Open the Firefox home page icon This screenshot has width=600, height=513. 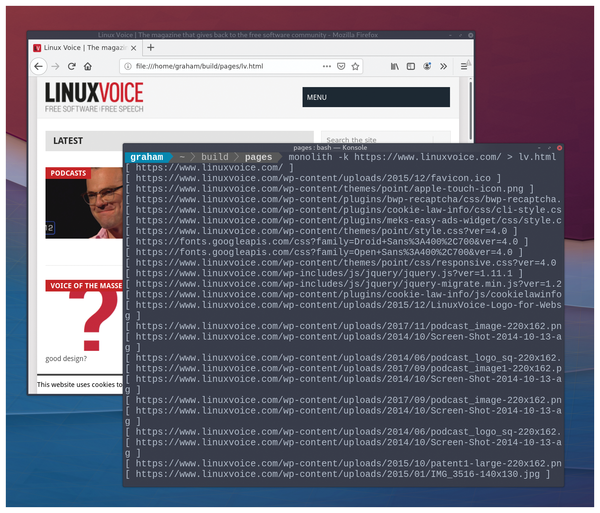pos(88,66)
